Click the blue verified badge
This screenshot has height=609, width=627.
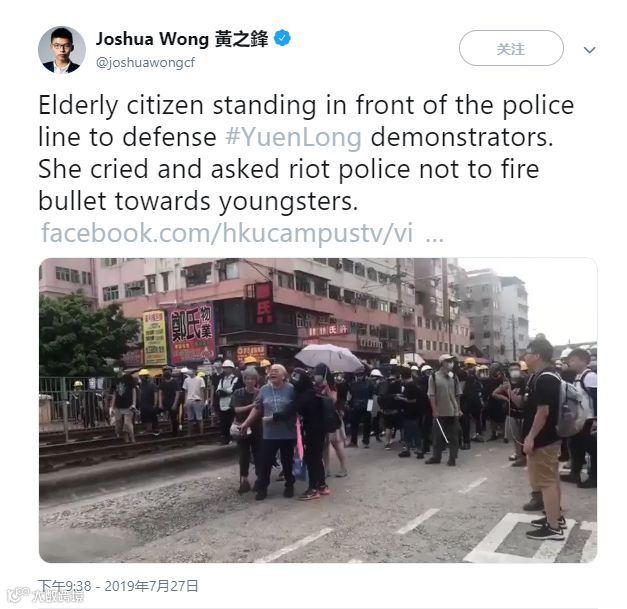282,38
